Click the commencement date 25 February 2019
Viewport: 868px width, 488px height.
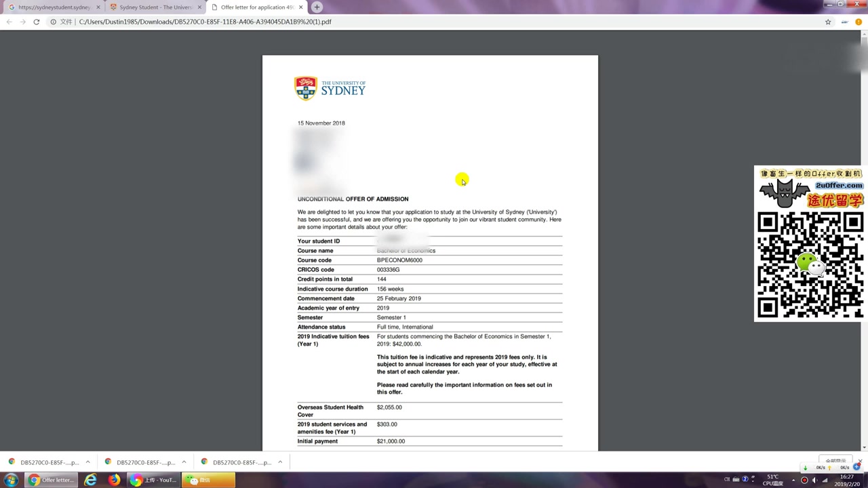399,298
